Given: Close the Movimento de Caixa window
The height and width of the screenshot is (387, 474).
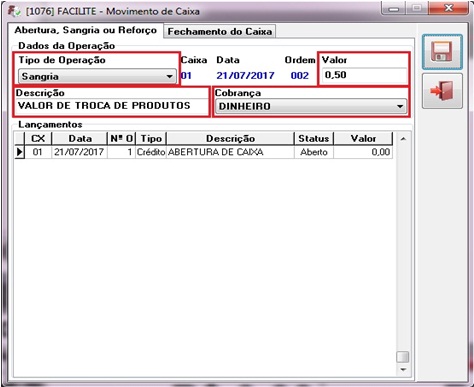Looking at the screenshot, I should 449,8.
